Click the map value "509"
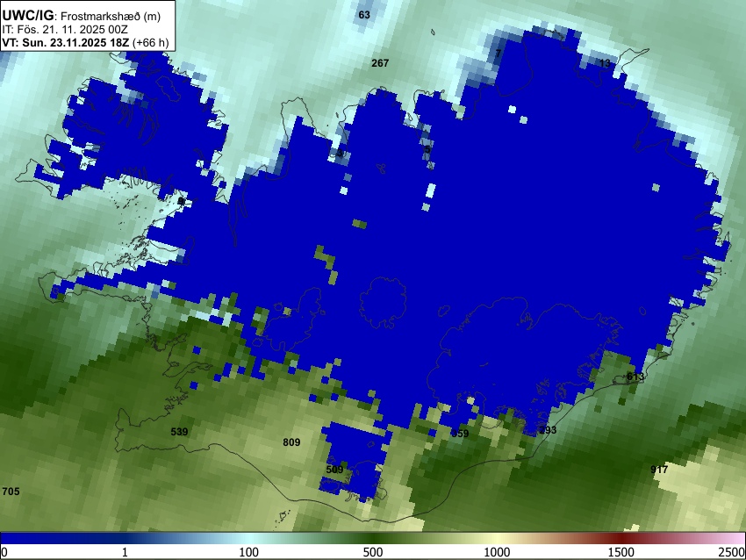Screen dimensions: 746x560 click(x=335, y=470)
